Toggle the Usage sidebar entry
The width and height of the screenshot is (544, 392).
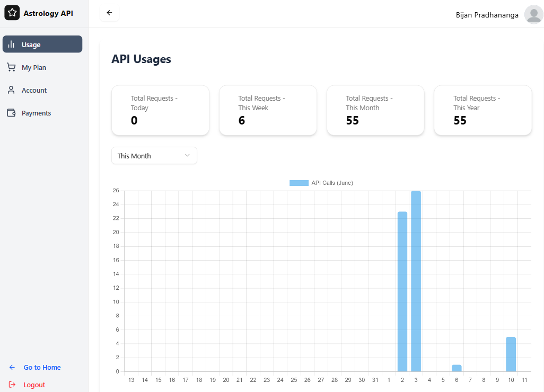(32, 44)
